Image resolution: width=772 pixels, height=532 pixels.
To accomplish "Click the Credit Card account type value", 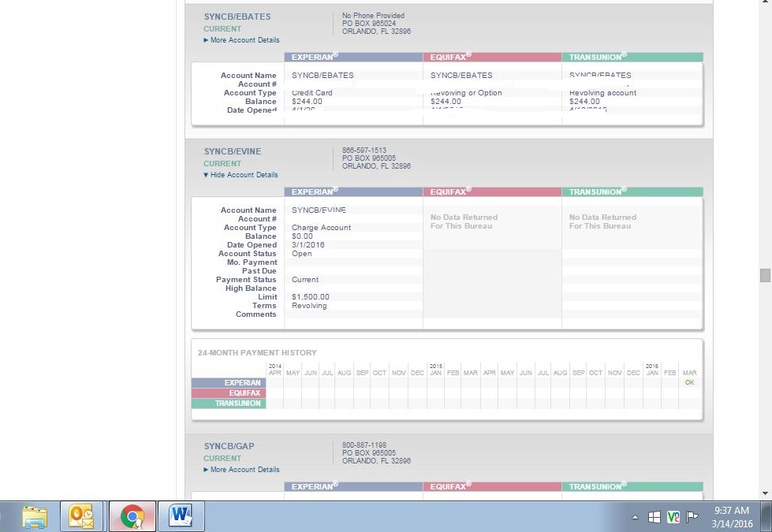I will coord(311,92).
